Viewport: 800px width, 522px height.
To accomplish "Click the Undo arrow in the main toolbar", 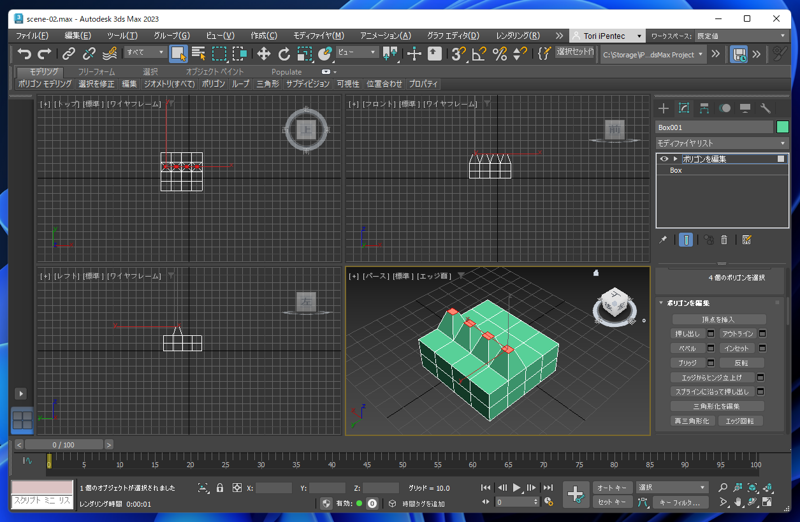I will click(24, 54).
